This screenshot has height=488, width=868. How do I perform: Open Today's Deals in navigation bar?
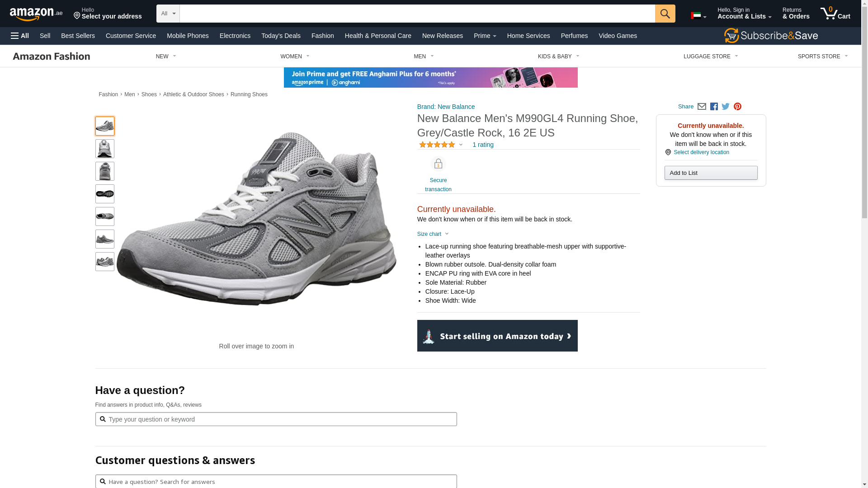(281, 36)
